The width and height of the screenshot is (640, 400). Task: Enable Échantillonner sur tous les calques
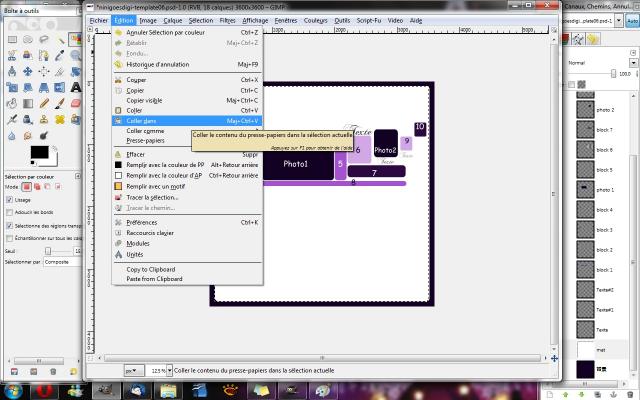[x=9, y=238]
